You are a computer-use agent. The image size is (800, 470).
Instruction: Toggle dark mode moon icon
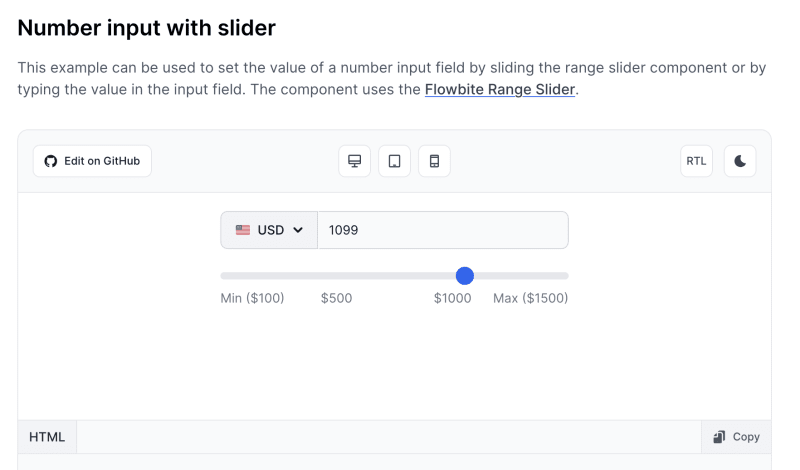tap(740, 161)
